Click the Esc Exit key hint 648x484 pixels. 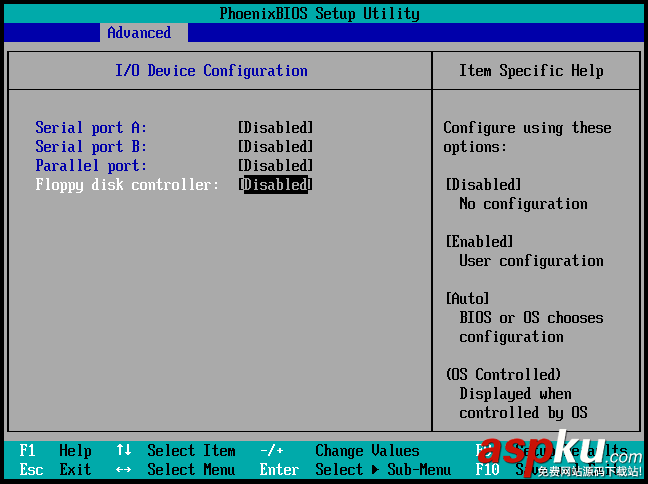pos(55,469)
